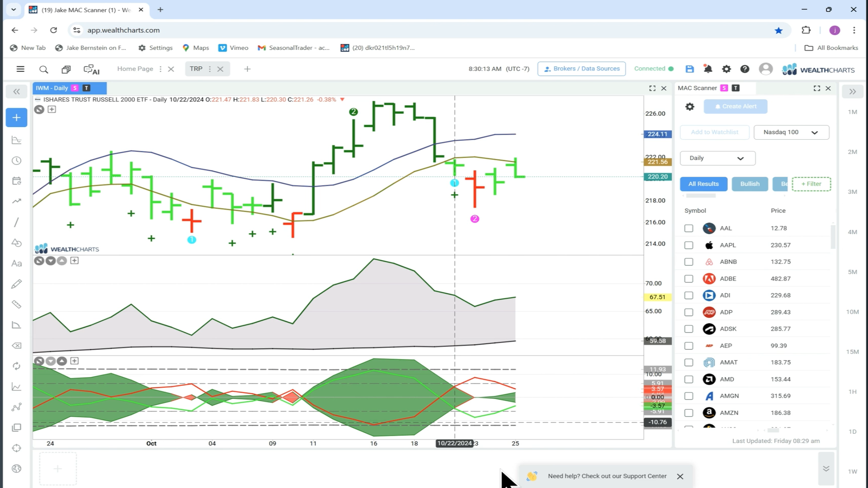Select the eraser delete drawings tool
This screenshot has width=868, height=488.
(x=16, y=346)
